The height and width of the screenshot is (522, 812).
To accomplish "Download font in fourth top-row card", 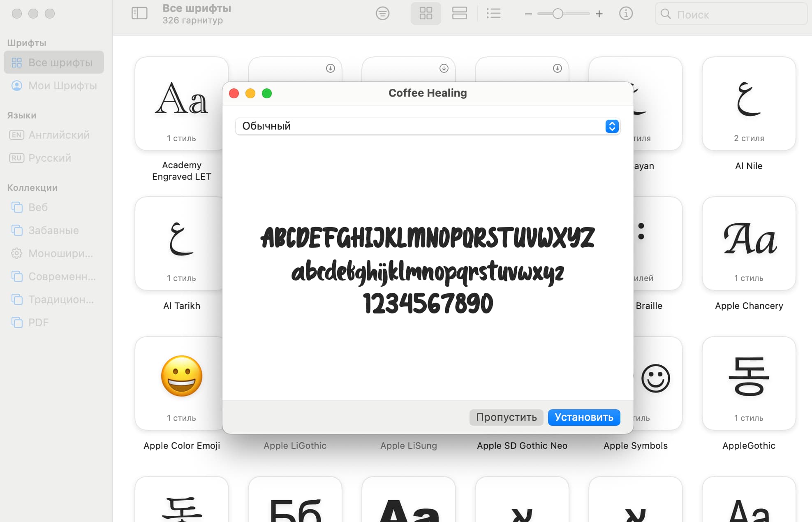I will tap(558, 68).
